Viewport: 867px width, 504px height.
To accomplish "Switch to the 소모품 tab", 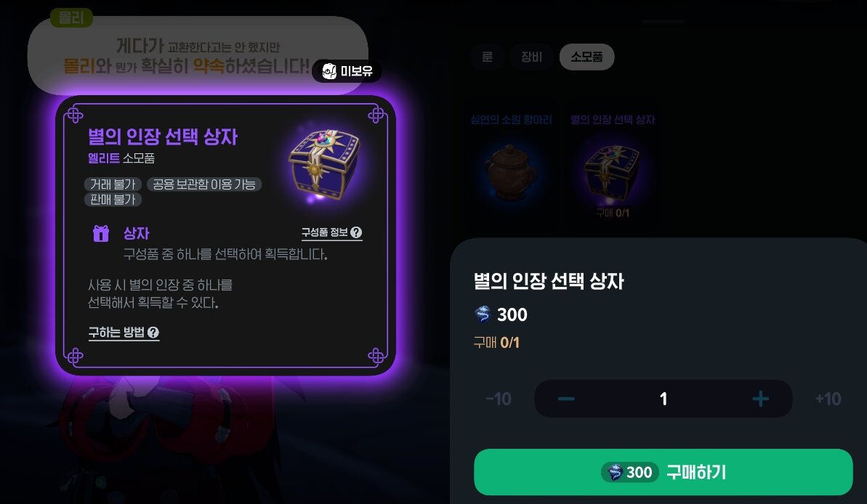I will pyautogui.click(x=586, y=57).
